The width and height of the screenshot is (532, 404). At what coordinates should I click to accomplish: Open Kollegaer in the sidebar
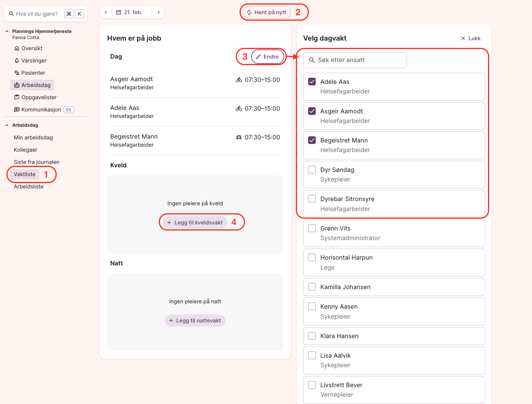(x=26, y=150)
